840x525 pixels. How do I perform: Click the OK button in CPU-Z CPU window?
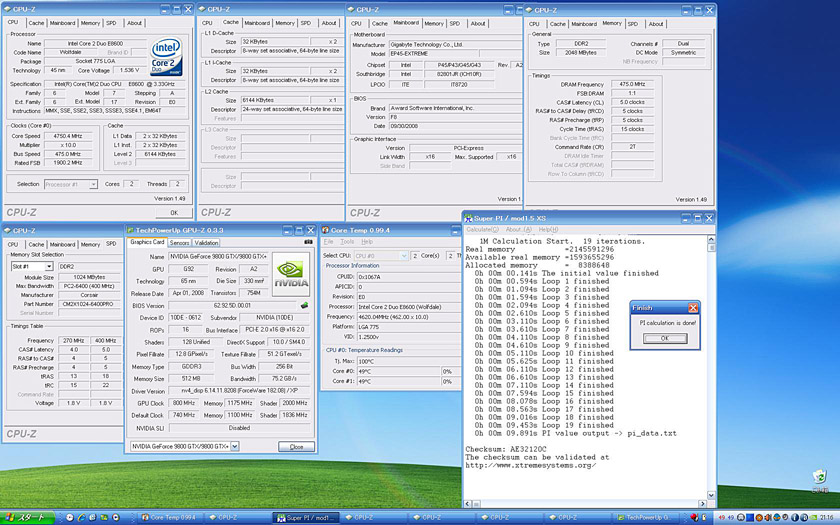(174, 213)
